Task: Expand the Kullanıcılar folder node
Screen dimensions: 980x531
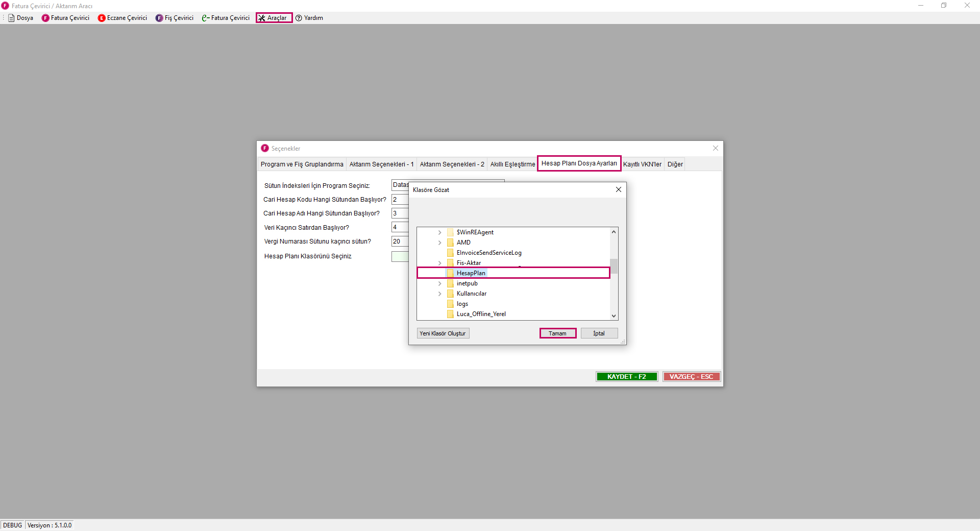Action: click(x=439, y=294)
